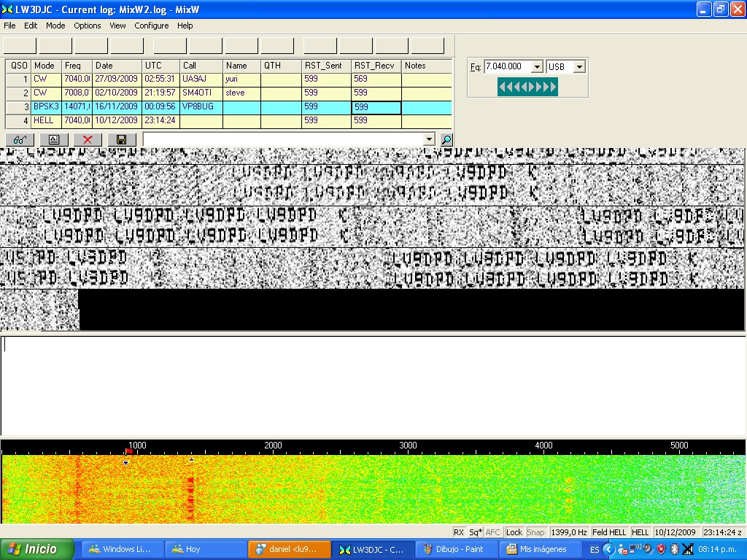
Task: Toggle the Sq* squelch indicator
Action: [476, 532]
